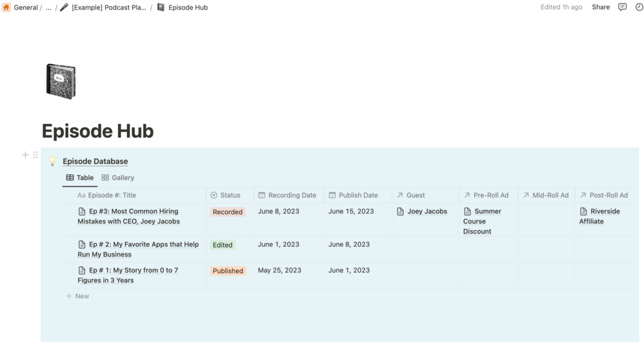Click the lightbulb callout icon

pos(53,162)
